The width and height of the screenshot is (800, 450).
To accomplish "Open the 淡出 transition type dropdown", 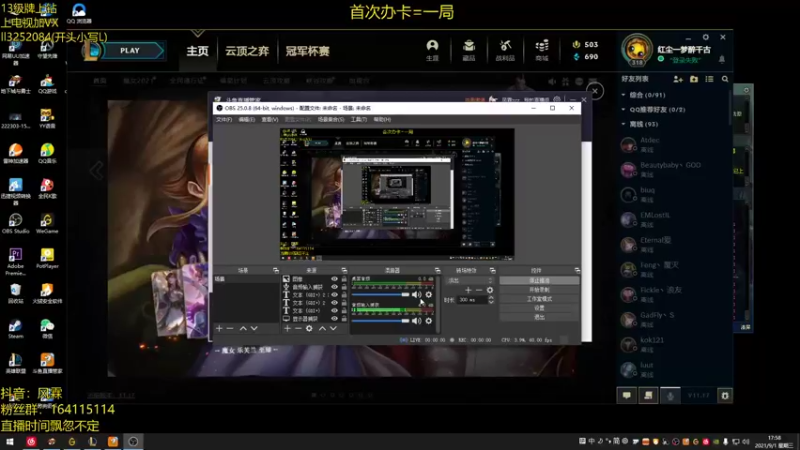I will [x=470, y=281].
